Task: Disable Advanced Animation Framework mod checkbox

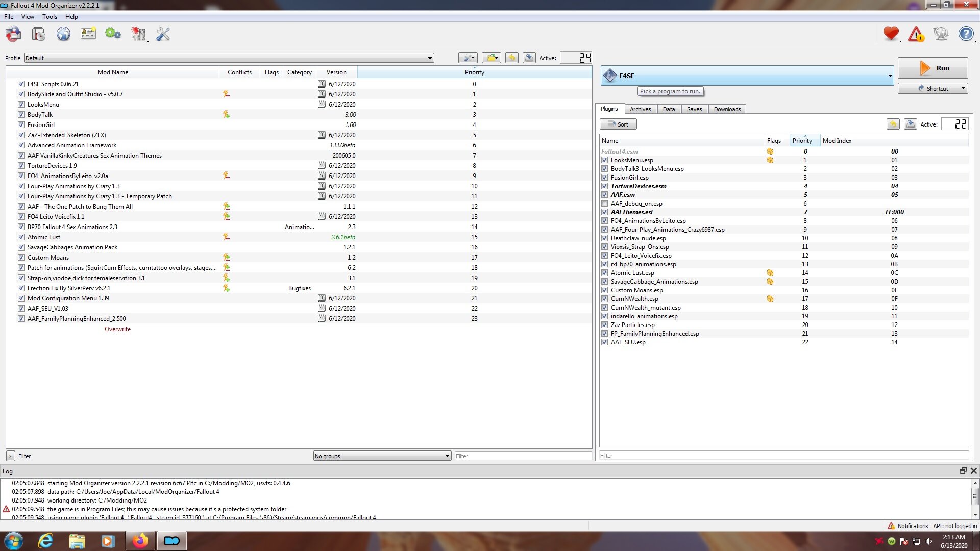Action: coord(21,145)
